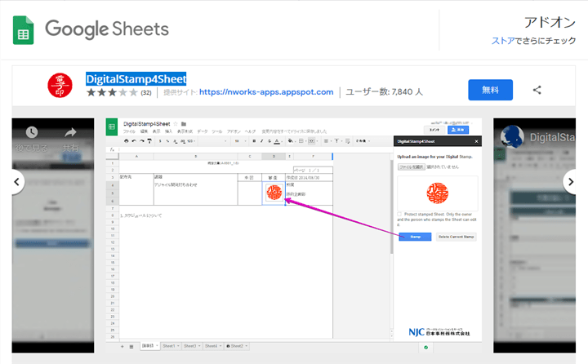Click the share arrow icon on video
Image resolution: width=588 pixels, height=364 pixels.
[x=70, y=131]
